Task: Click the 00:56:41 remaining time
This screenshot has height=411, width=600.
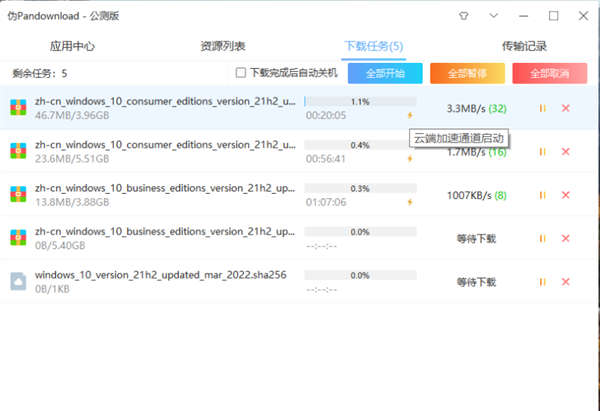Action: pos(326,158)
